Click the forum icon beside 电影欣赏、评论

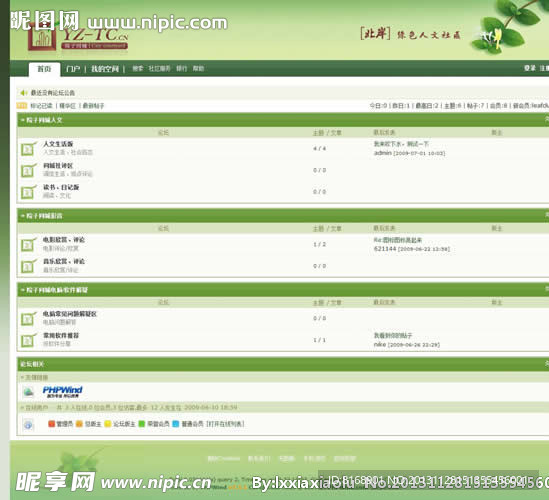[28, 244]
